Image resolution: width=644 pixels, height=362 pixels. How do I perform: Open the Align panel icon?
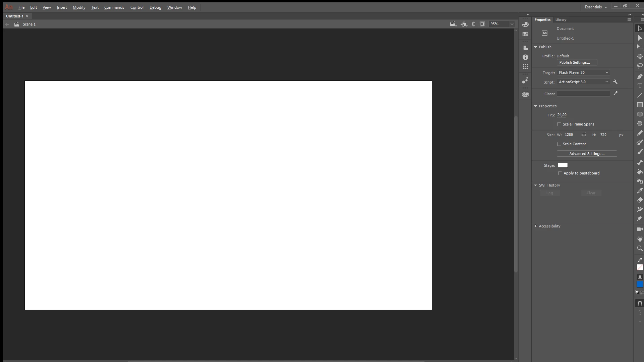[x=525, y=48]
